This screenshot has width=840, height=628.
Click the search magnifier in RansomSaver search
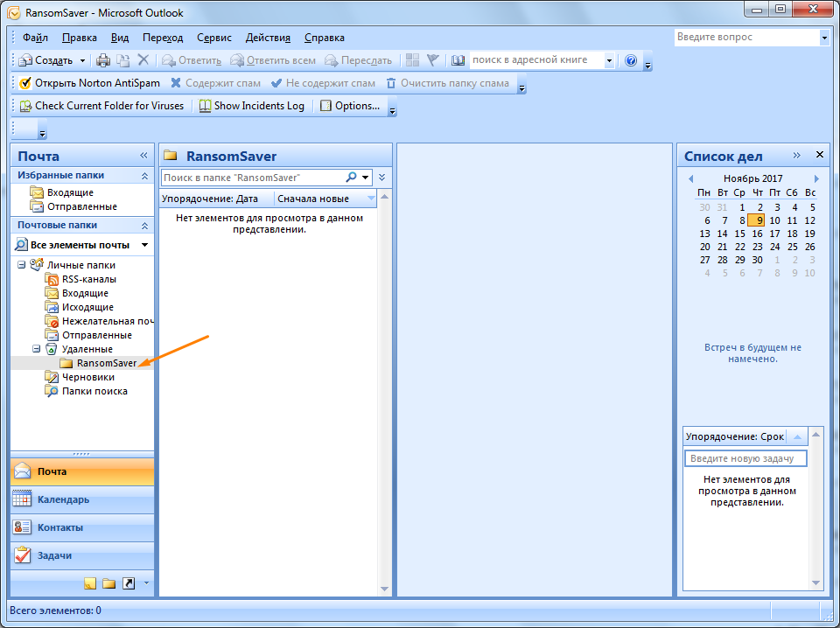pos(352,177)
